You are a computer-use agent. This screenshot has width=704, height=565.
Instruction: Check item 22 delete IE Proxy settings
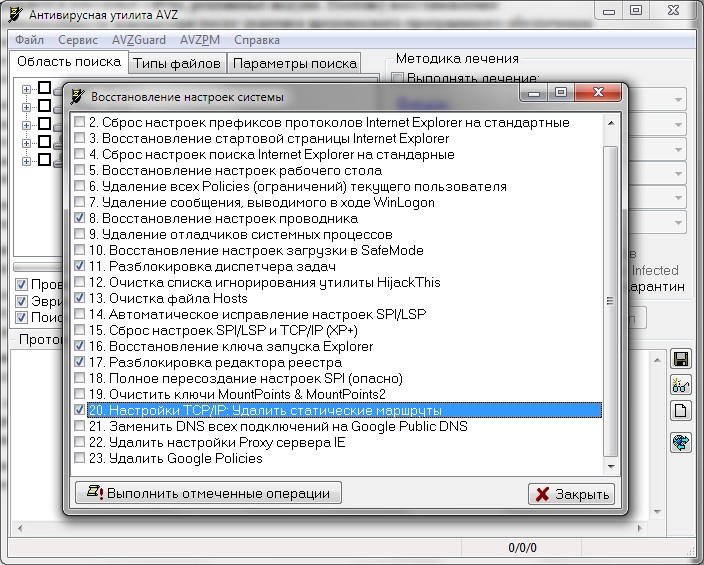(79, 442)
